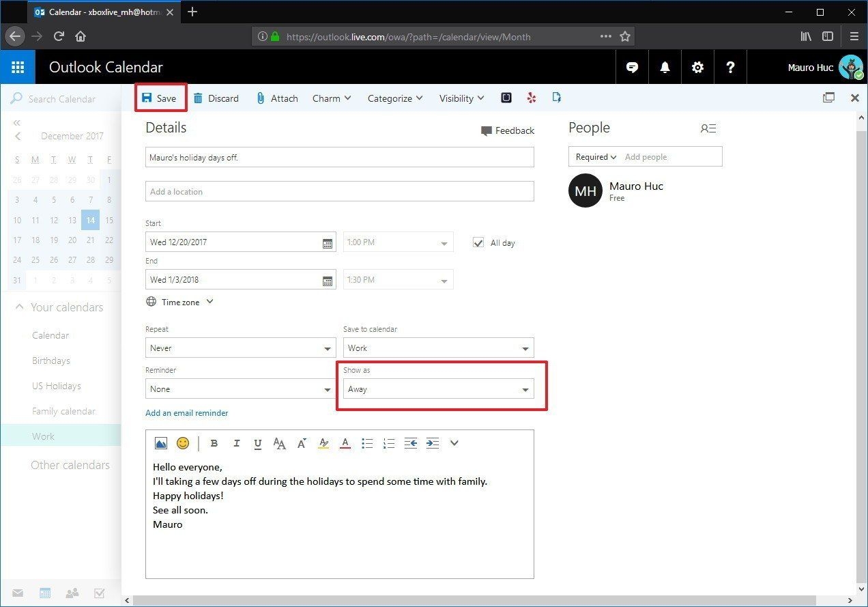Click Mauro Huc account avatar
This screenshot has height=607, width=868.
pos(851,68)
